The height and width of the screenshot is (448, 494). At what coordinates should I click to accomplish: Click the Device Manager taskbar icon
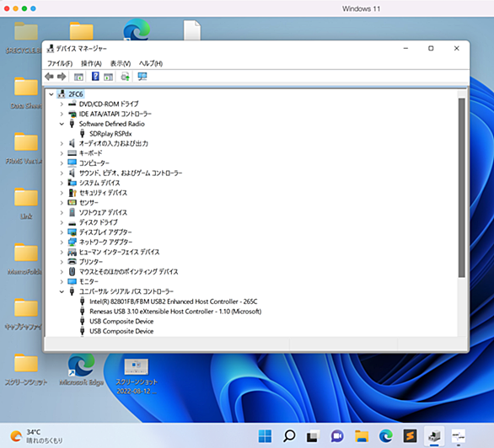pos(434,436)
